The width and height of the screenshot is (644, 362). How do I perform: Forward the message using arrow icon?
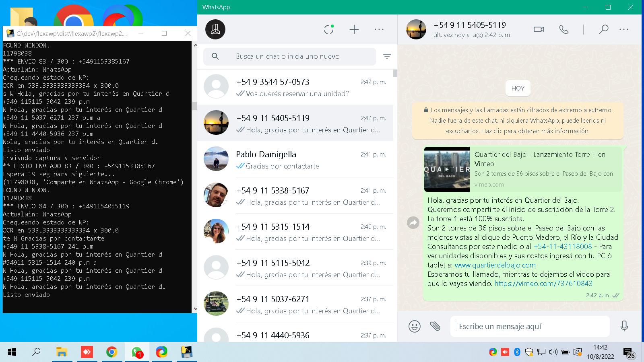(x=413, y=222)
